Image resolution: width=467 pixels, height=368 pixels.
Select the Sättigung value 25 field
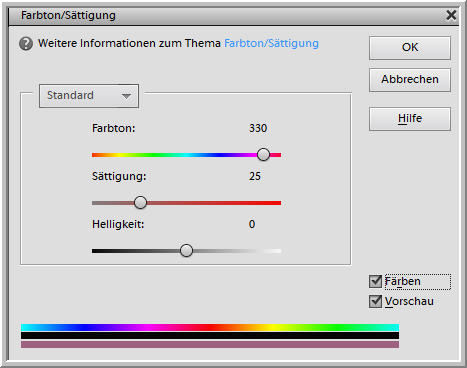255,176
